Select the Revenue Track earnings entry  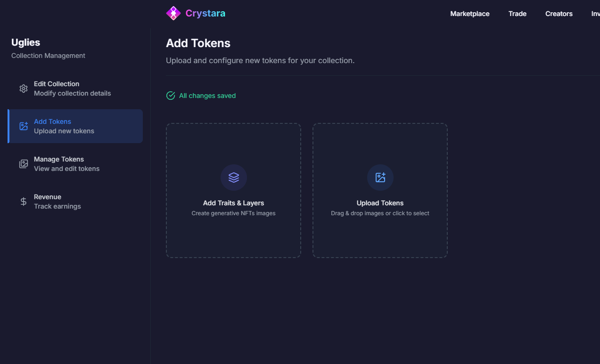tap(57, 202)
